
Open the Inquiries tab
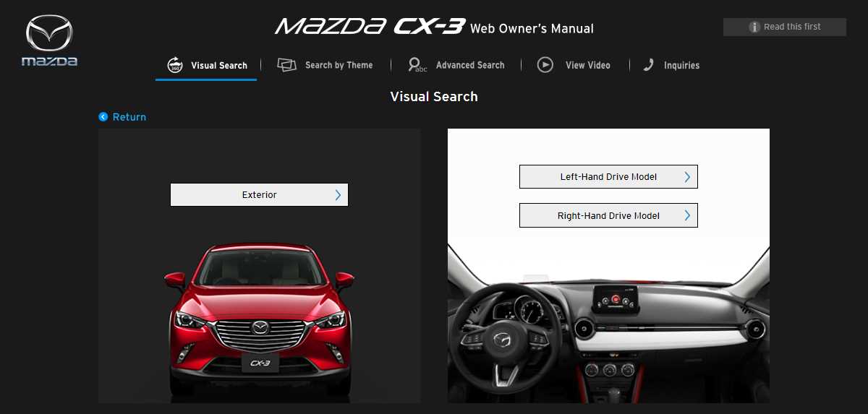pyautogui.click(x=681, y=65)
